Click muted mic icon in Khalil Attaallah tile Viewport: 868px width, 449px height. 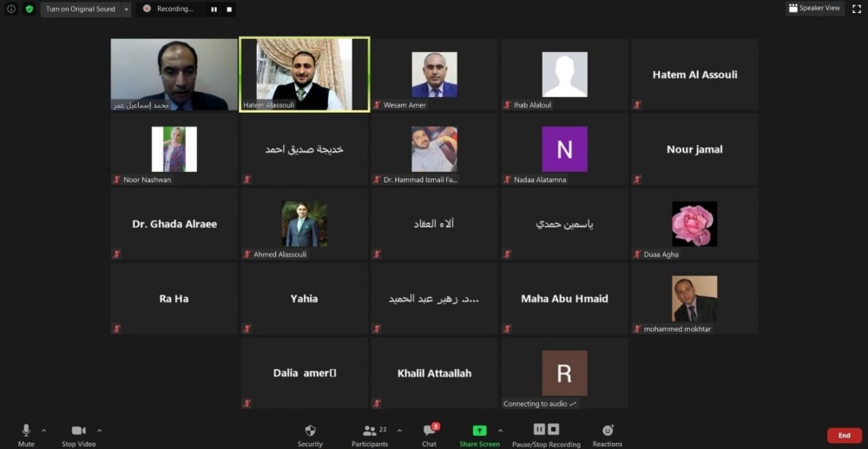(377, 404)
